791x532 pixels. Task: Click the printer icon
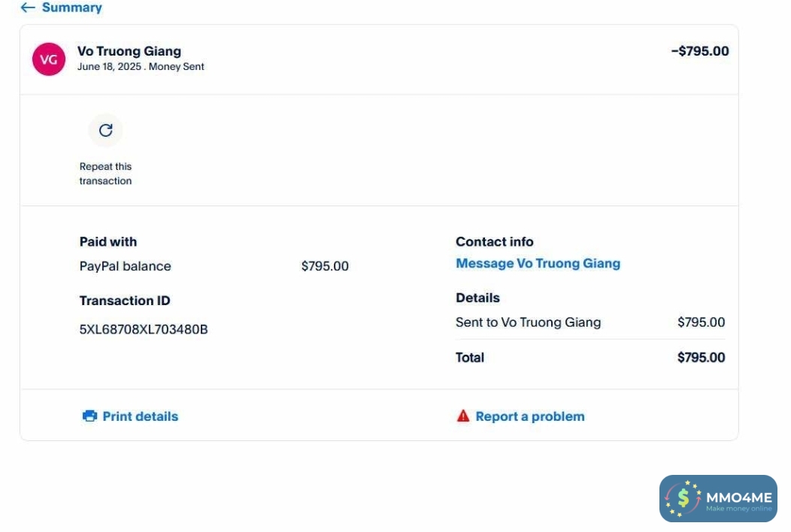89,416
